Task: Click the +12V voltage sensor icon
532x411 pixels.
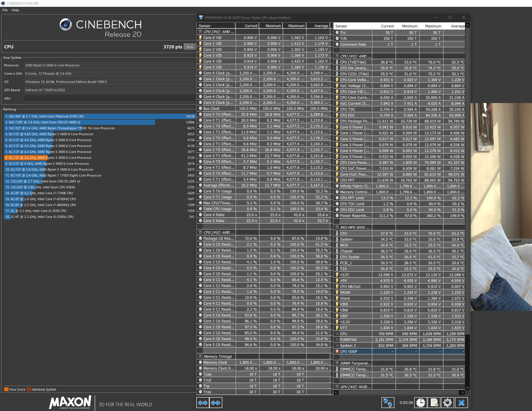Action: point(337,275)
